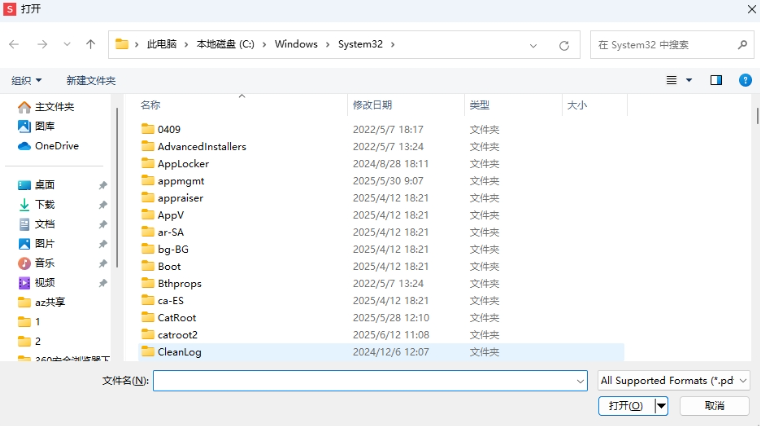The width and height of the screenshot is (760, 426).
Task: Open folder named 1 in sidebar
Action: coord(29,322)
